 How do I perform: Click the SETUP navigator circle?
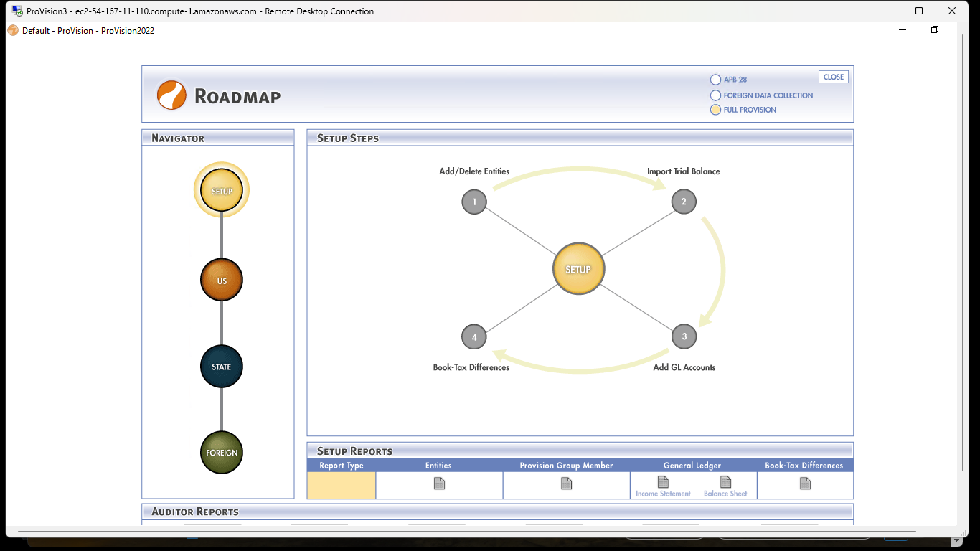point(222,191)
